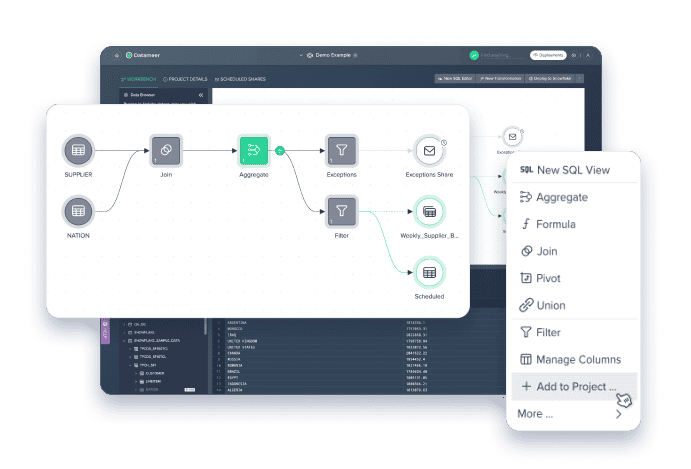691x469 pixels.
Task: Choose Manage Columns from the menu
Action: [574, 360]
